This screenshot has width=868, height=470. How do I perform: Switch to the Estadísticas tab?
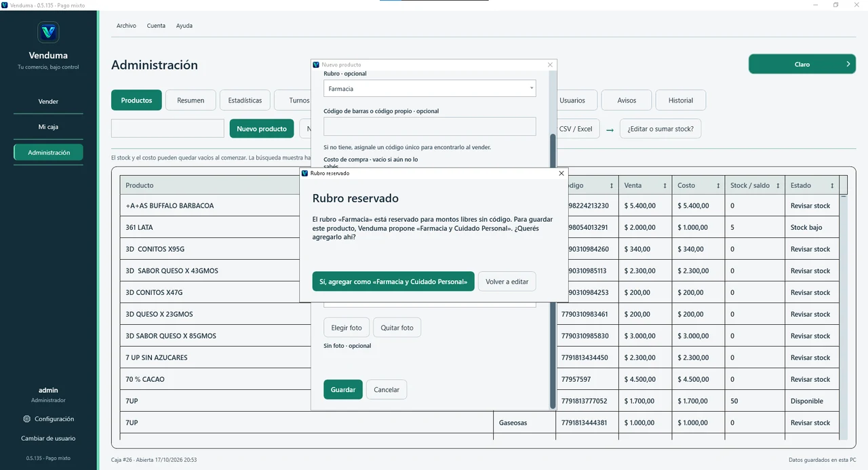245,100
